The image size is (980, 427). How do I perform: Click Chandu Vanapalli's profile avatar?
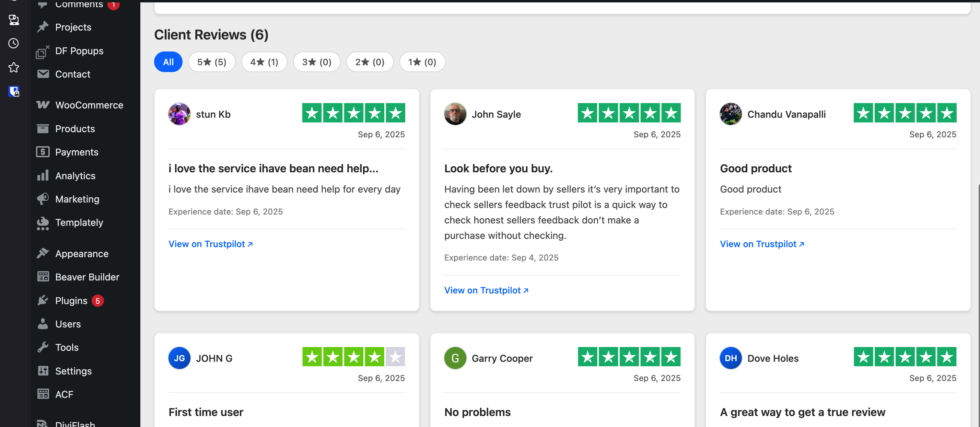tap(731, 114)
